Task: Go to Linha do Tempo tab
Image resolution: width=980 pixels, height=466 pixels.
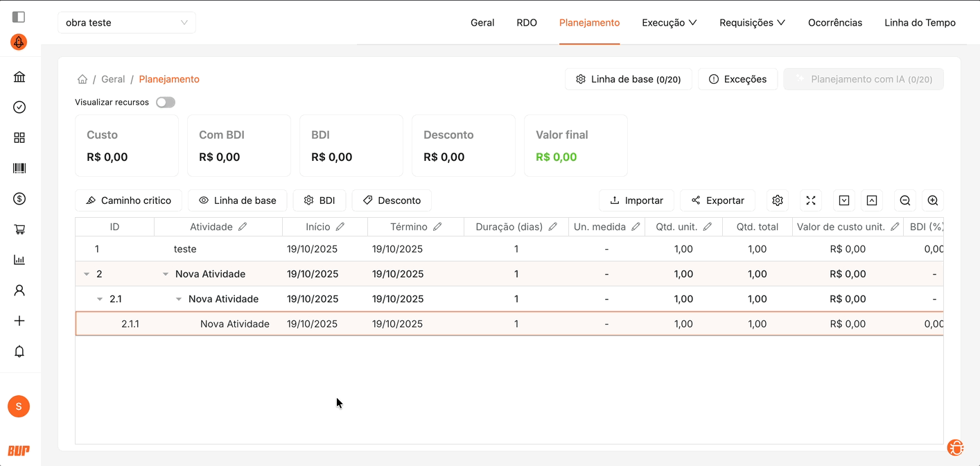Action: 920,22
